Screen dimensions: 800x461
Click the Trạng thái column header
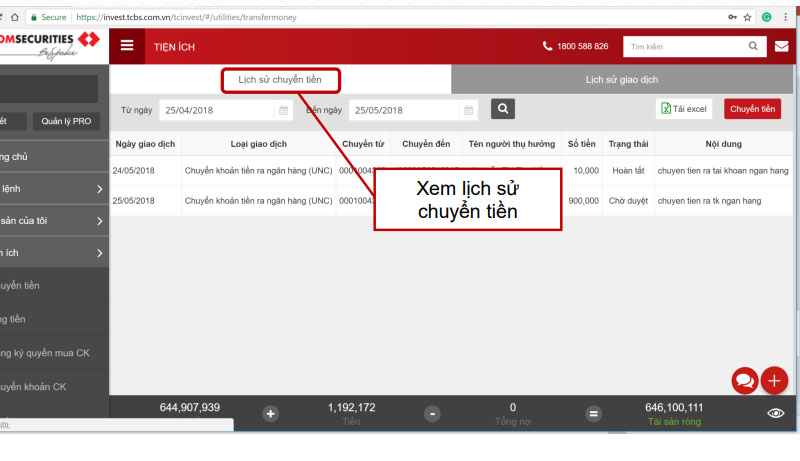coord(628,144)
